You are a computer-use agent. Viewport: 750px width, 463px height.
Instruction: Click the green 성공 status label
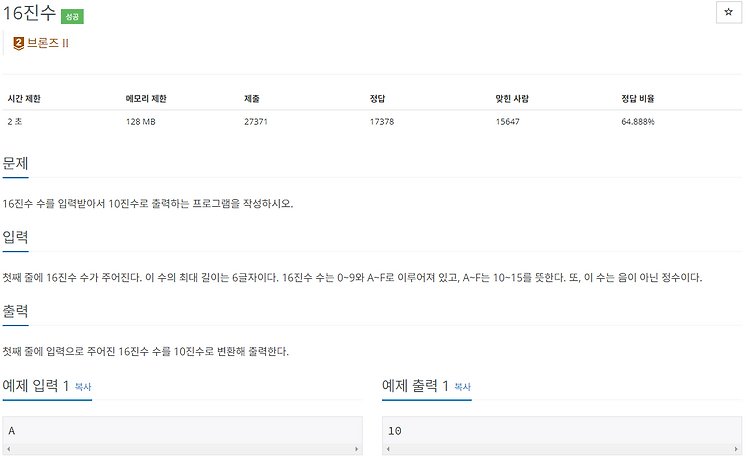click(x=72, y=16)
